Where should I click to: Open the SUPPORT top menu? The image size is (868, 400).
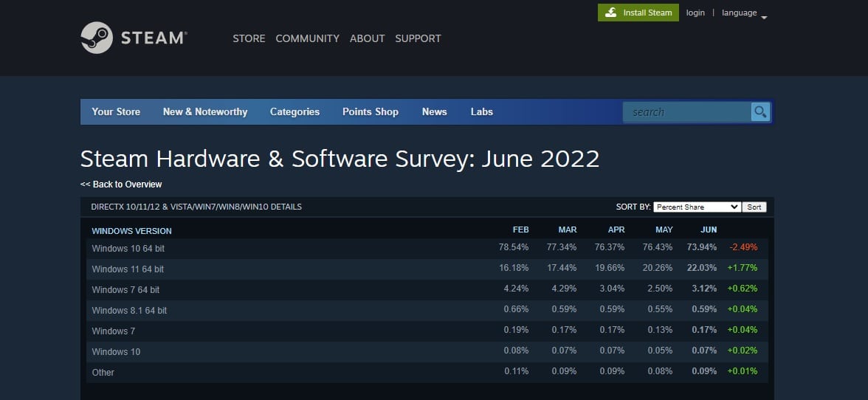point(418,38)
